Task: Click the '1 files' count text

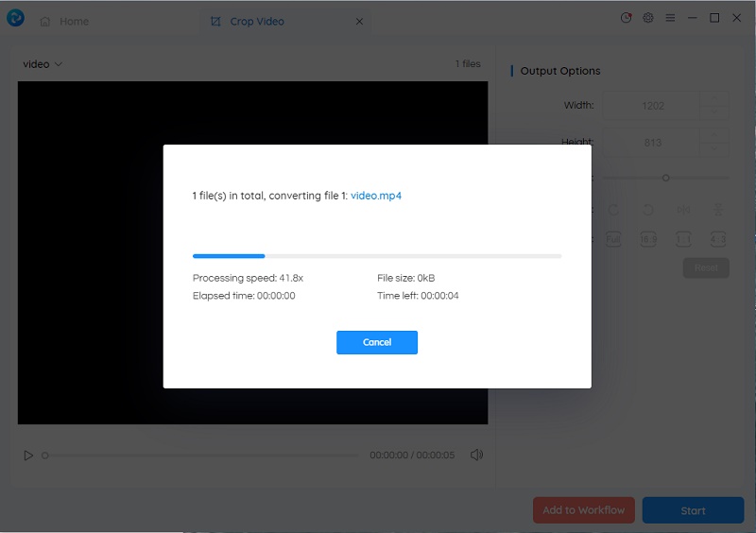Action: click(x=468, y=63)
